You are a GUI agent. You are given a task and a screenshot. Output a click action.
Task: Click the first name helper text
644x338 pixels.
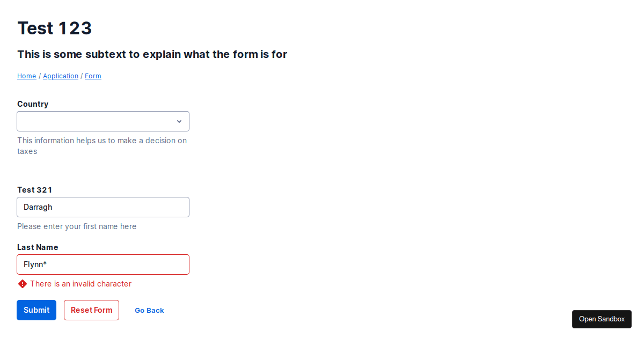(x=77, y=226)
